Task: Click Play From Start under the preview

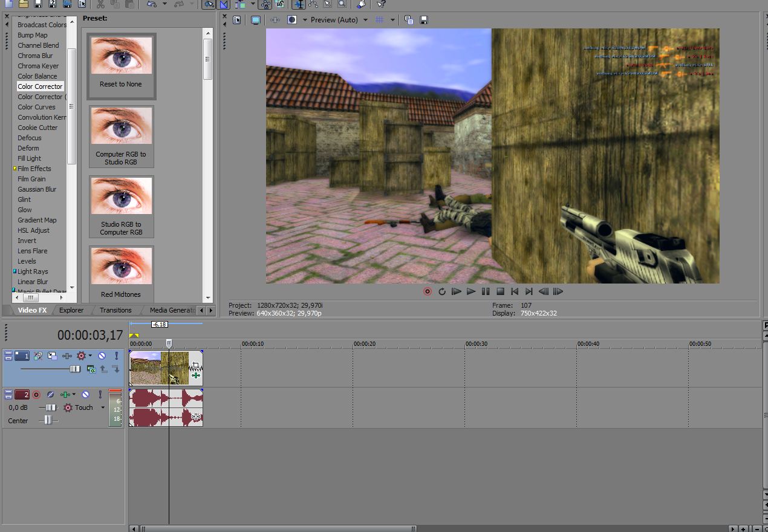Action: click(x=457, y=291)
